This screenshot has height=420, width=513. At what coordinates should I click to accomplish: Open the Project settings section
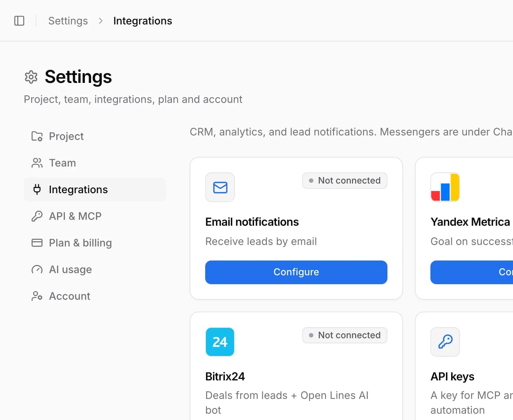95,136
